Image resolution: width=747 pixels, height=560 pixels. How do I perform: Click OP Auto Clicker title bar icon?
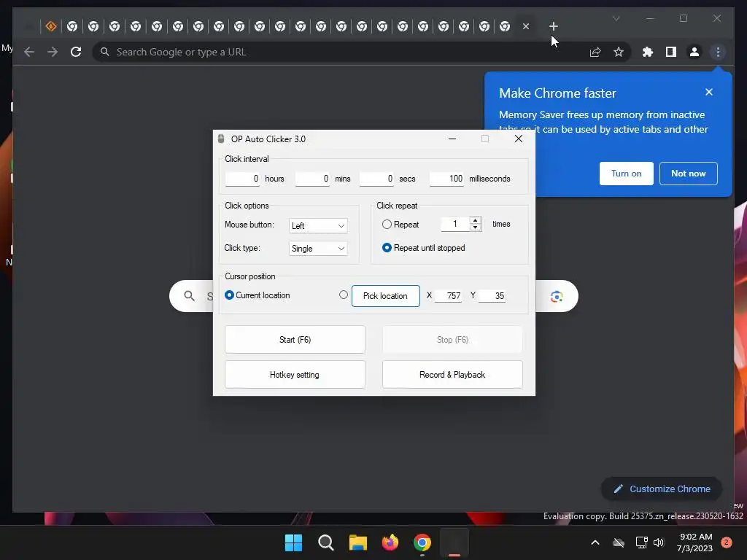[221, 139]
